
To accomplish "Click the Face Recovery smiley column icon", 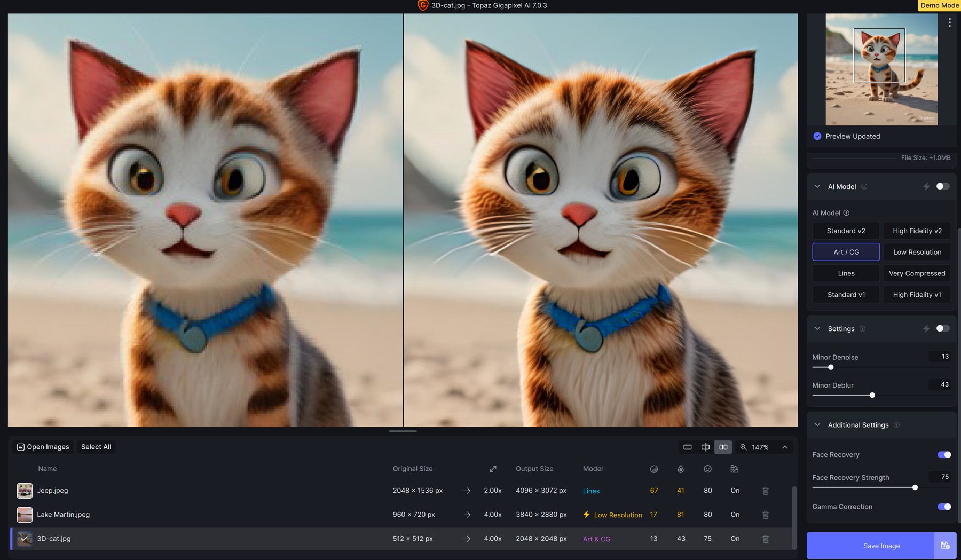I will pos(707,469).
